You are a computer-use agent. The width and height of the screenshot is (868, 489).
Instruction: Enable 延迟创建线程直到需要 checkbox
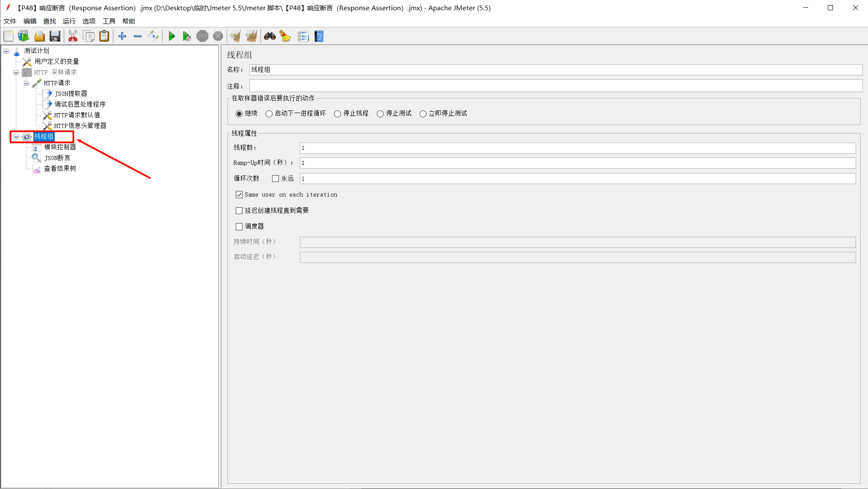tap(239, 211)
